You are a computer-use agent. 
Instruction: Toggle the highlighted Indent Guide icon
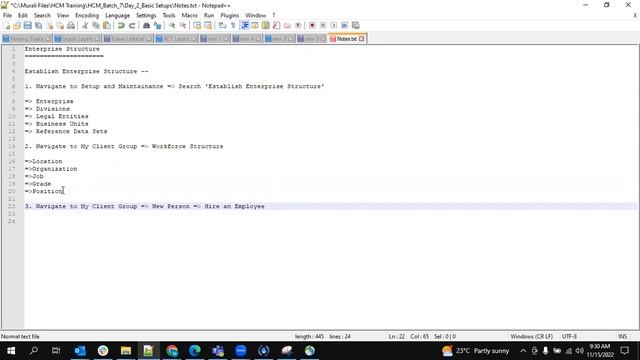pyautogui.click(x=244, y=25)
